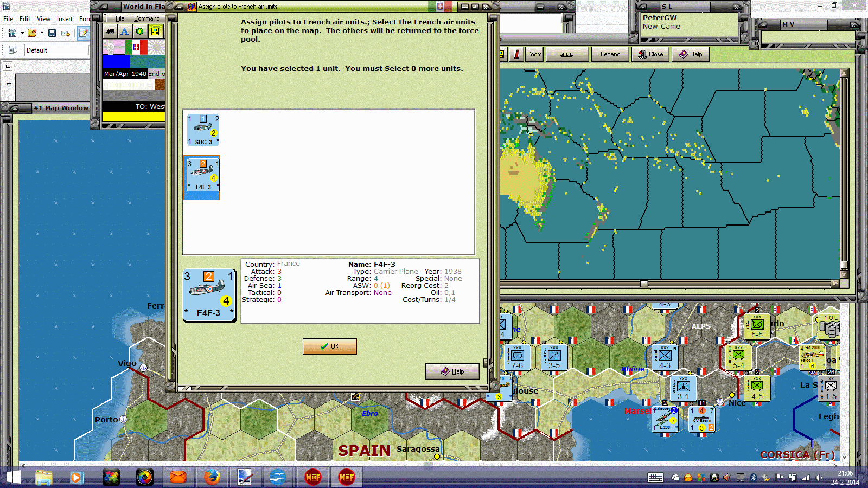
Task: Click the blue letter A toolbar icon
Action: 125,31
